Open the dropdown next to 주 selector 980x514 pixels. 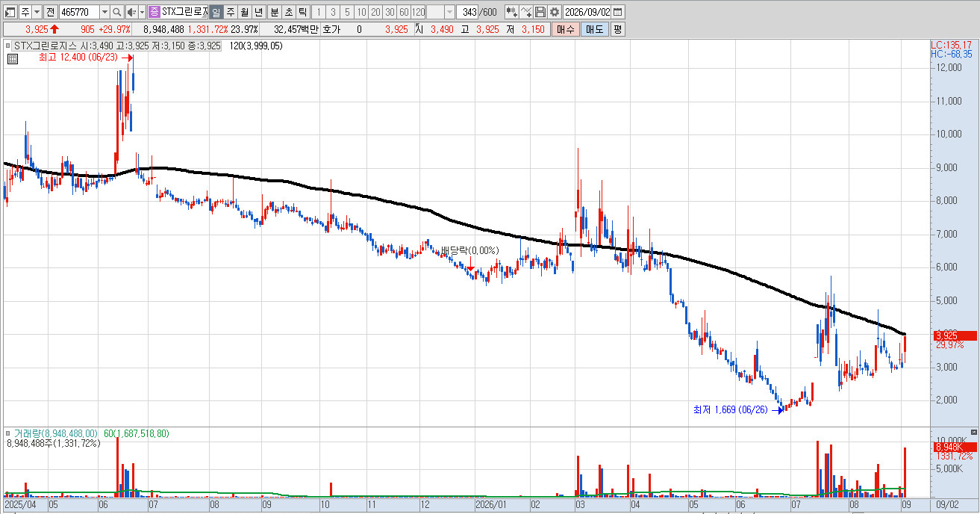click(37, 12)
